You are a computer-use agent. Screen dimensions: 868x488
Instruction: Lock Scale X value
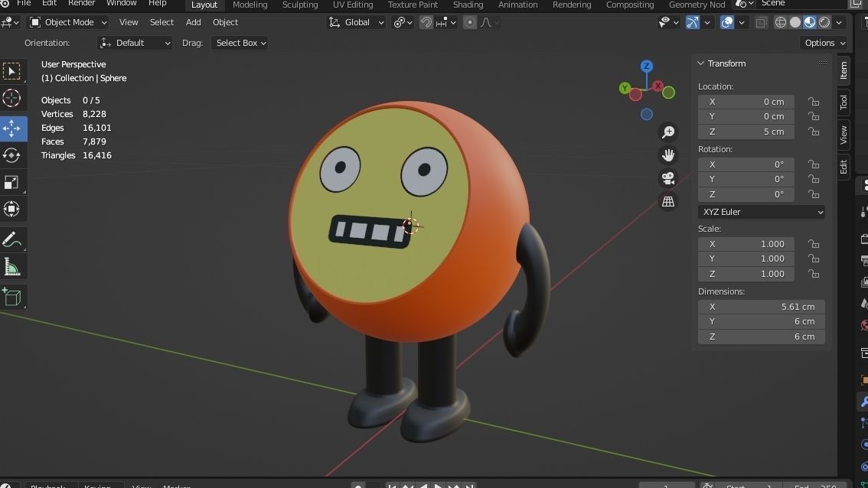tap(813, 244)
